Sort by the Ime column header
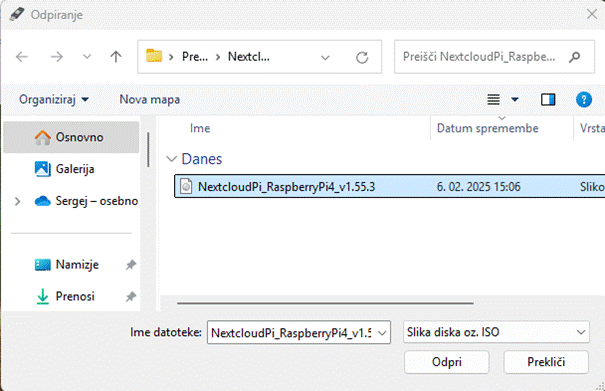The width and height of the screenshot is (605, 391). point(200,128)
